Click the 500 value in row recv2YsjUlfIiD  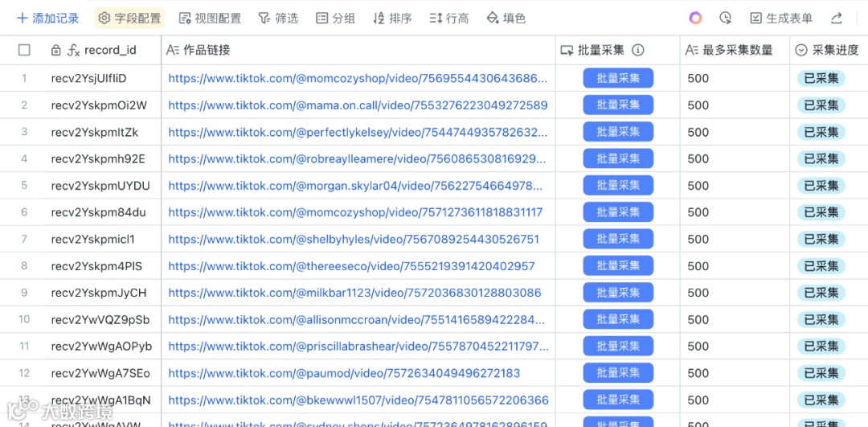pyautogui.click(x=698, y=79)
